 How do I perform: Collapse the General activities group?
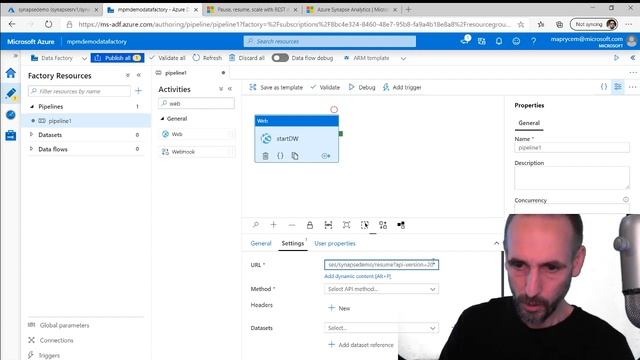(162, 118)
